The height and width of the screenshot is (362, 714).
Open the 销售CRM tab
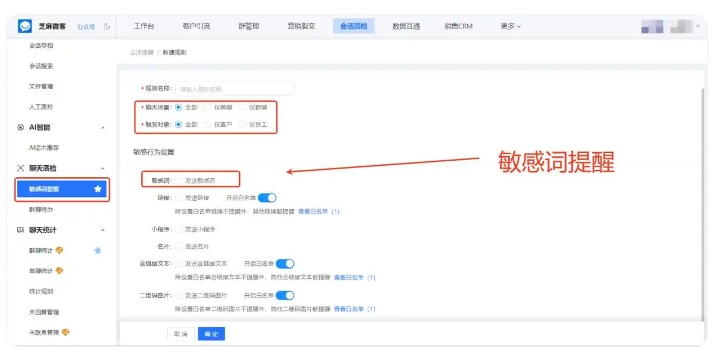459,26
